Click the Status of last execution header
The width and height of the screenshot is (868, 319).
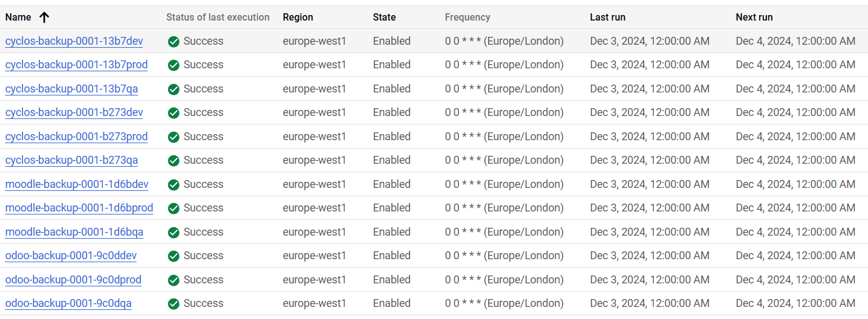click(x=218, y=18)
